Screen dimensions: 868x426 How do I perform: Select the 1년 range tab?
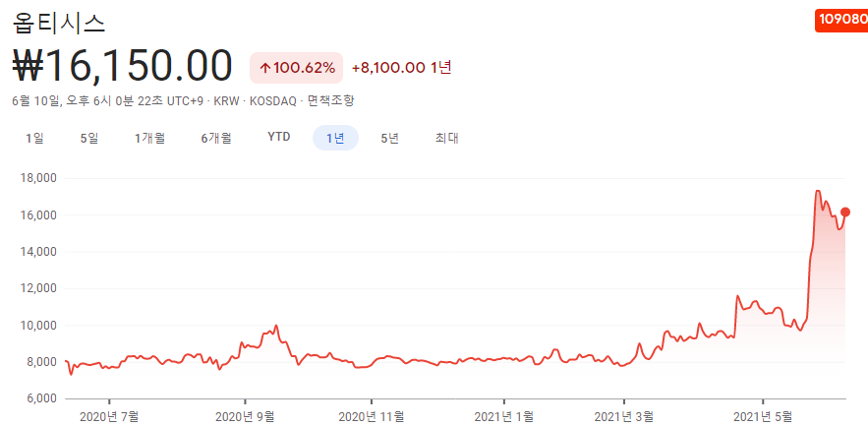335,138
